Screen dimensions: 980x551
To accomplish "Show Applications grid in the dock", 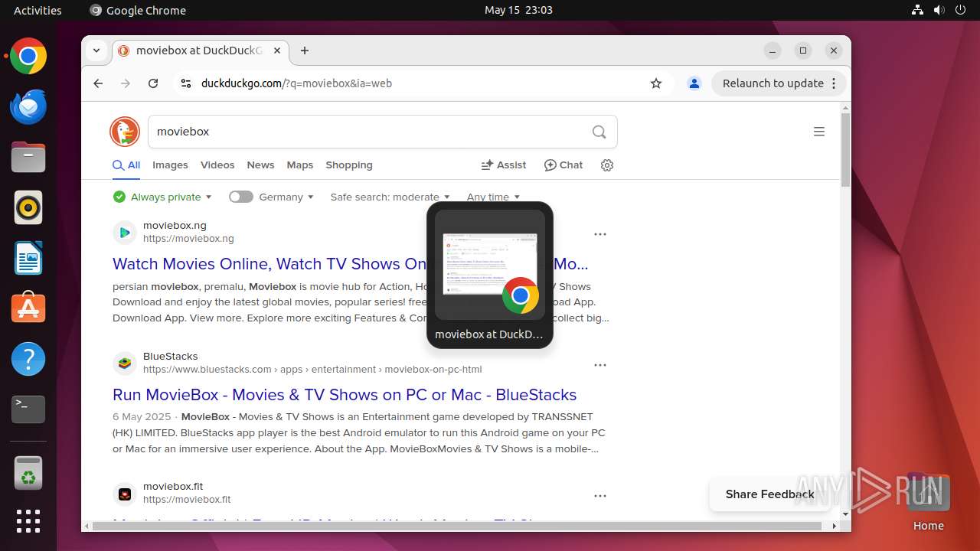I will click(x=28, y=521).
